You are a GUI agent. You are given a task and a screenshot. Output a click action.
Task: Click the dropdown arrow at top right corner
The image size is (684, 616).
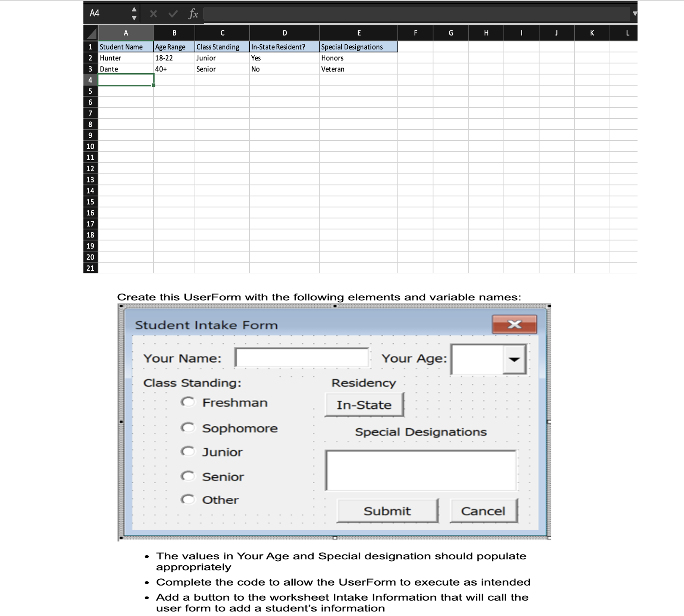click(635, 13)
